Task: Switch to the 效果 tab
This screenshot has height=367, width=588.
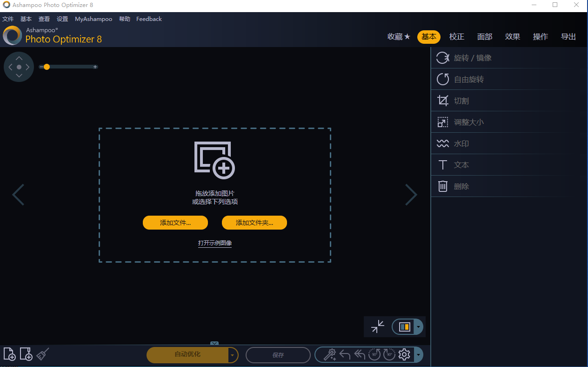Action: [513, 37]
